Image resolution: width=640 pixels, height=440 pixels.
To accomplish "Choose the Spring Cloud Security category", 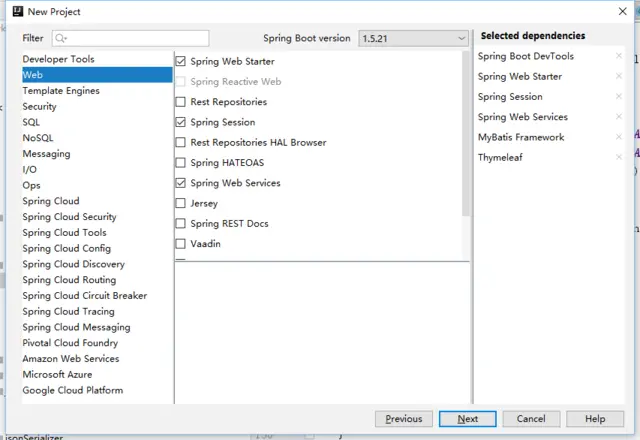I will 97,217.
